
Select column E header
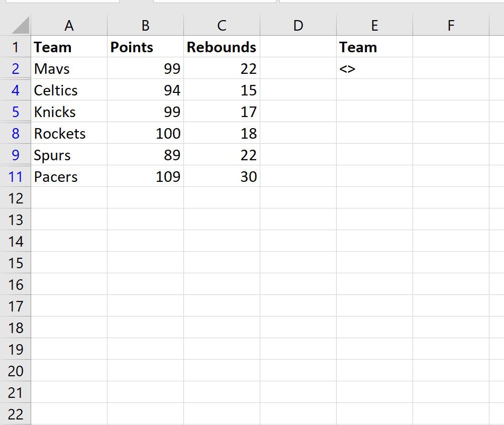point(374,25)
